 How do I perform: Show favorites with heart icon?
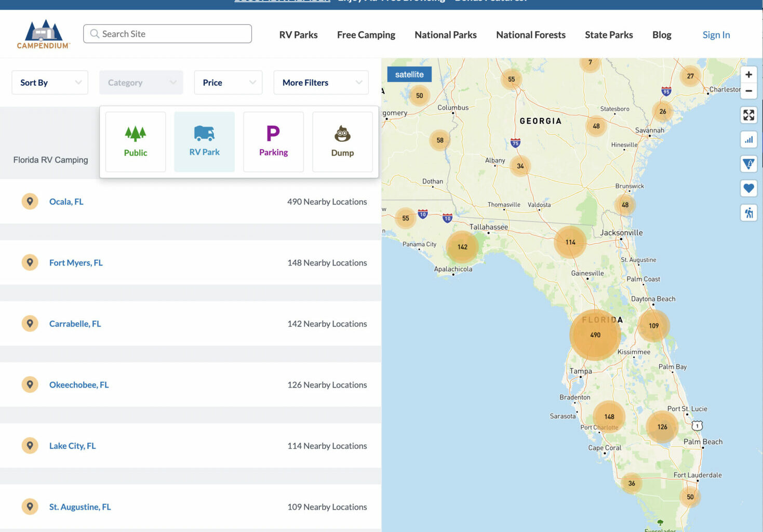748,188
